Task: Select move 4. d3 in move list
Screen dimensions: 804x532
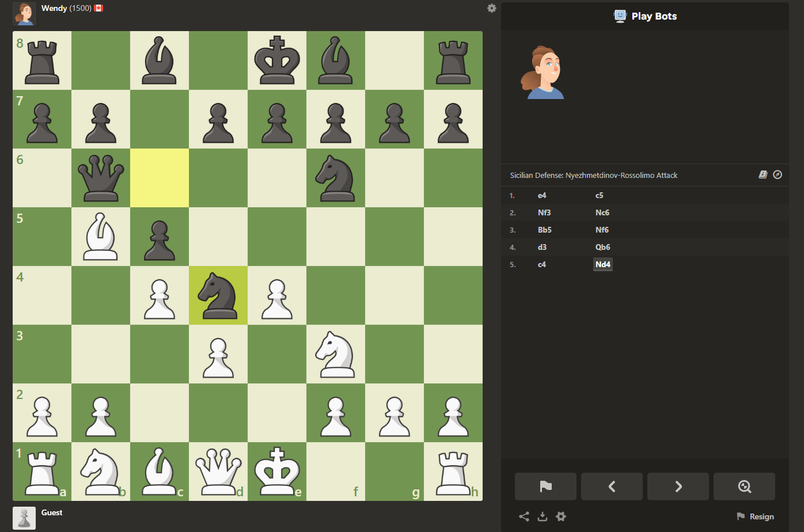Action: pyautogui.click(x=542, y=247)
